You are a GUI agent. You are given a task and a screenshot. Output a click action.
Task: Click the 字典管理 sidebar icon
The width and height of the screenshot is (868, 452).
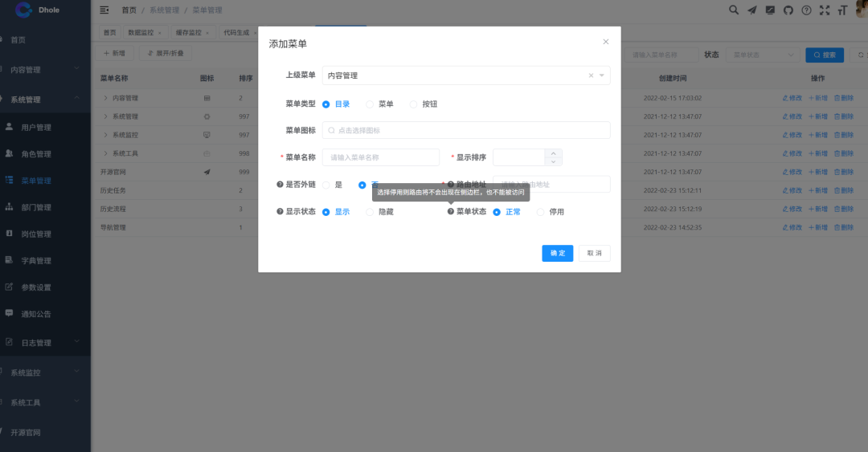tap(9, 260)
